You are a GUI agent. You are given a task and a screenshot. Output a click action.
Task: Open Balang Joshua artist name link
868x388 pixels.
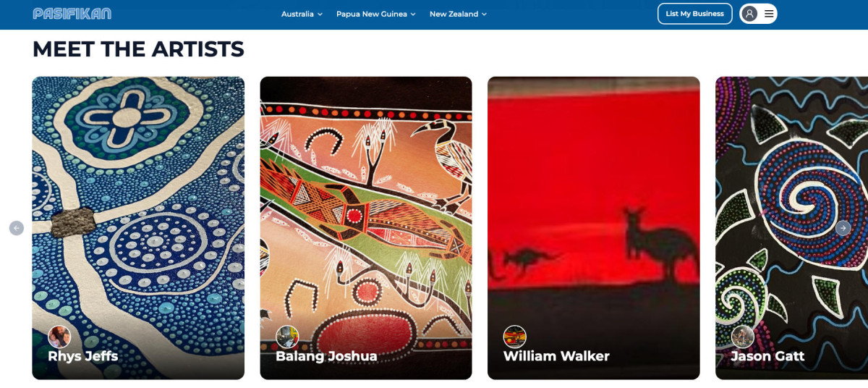(x=326, y=356)
